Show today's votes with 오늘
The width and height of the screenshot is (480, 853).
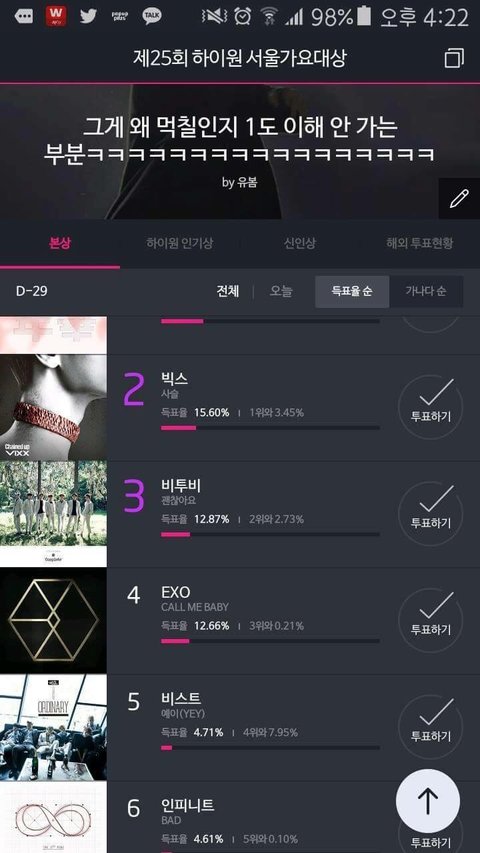(281, 291)
